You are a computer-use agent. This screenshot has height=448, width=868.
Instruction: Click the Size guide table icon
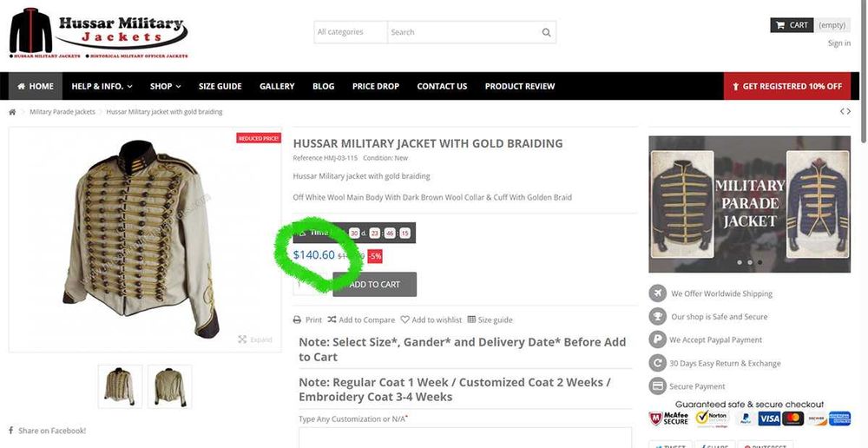[x=471, y=320]
